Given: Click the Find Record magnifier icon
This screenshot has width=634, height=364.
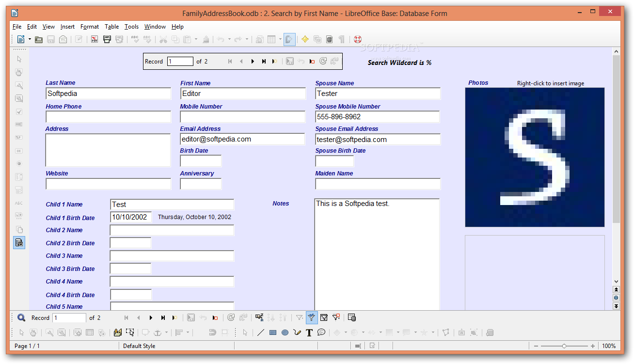Looking at the screenshot, I should 21,318.
